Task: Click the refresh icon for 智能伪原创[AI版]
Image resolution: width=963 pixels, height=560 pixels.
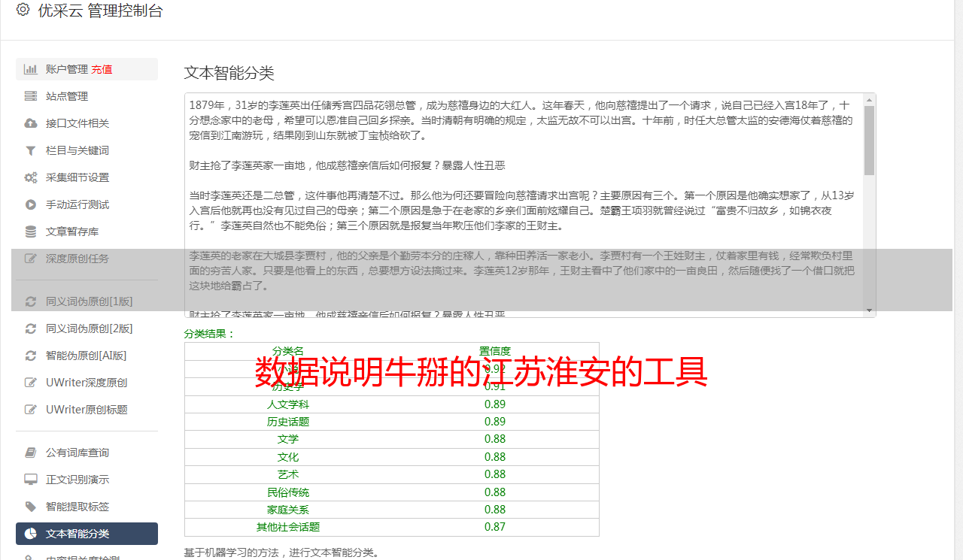Action: point(30,356)
